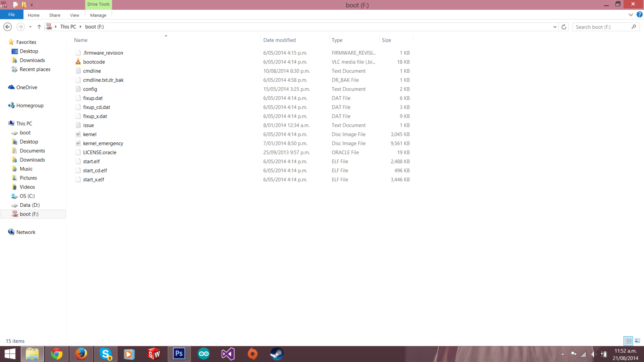This screenshot has height=362, width=644.
Task: Show hidden system tray icons
Action: click(x=562, y=354)
